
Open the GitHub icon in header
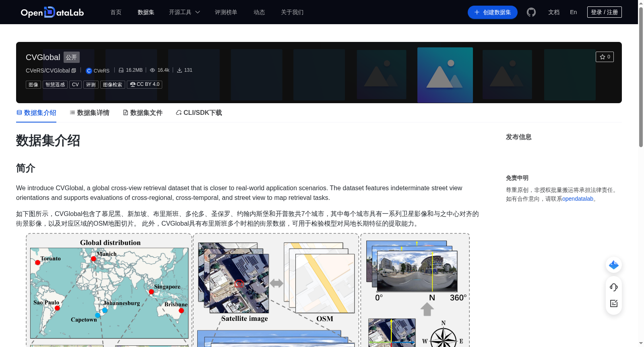[531, 12]
